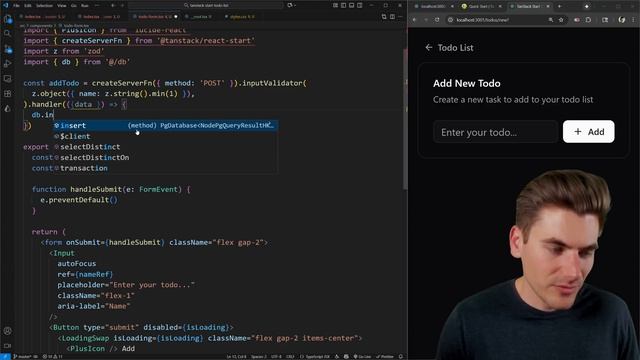Click the zoom magnifier icon in address bar
The width and height of the screenshot is (640, 360).
coord(551,20)
